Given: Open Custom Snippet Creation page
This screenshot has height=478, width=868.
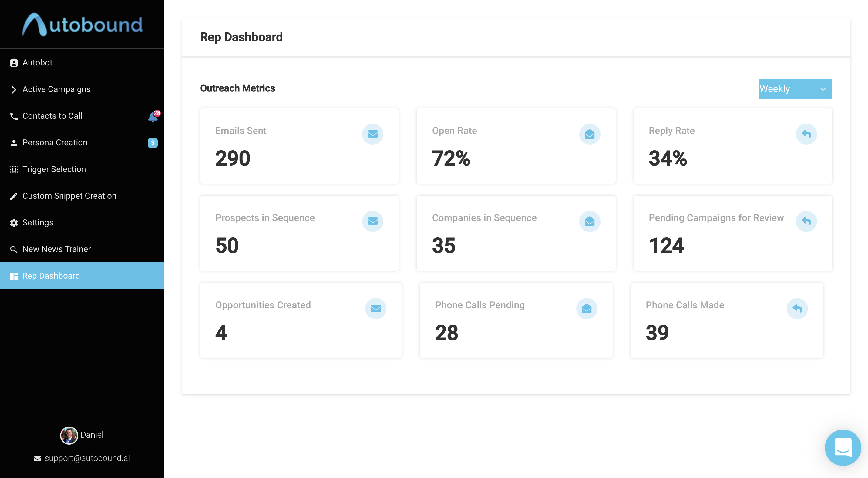Looking at the screenshot, I should (69, 196).
